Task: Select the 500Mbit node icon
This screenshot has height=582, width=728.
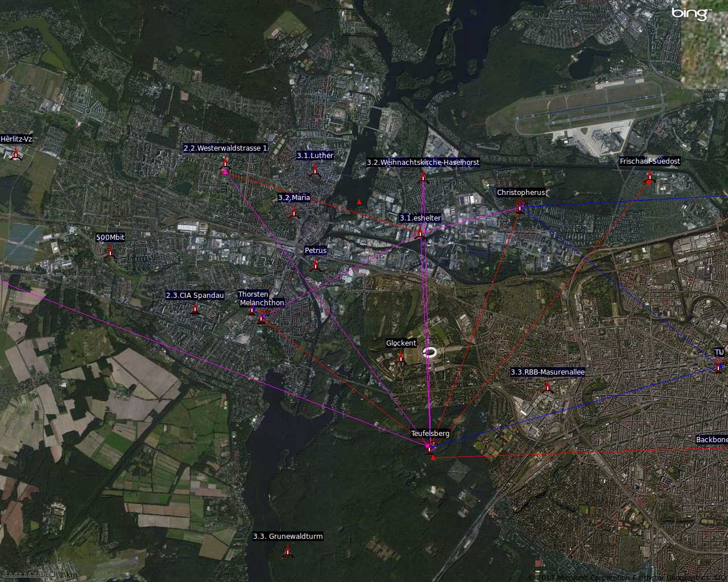Action: (x=110, y=252)
